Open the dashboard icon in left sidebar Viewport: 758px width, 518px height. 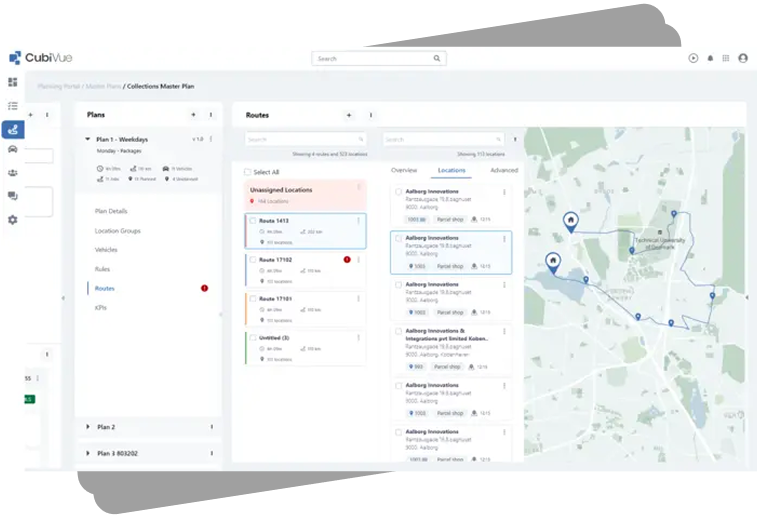(x=13, y=82)
